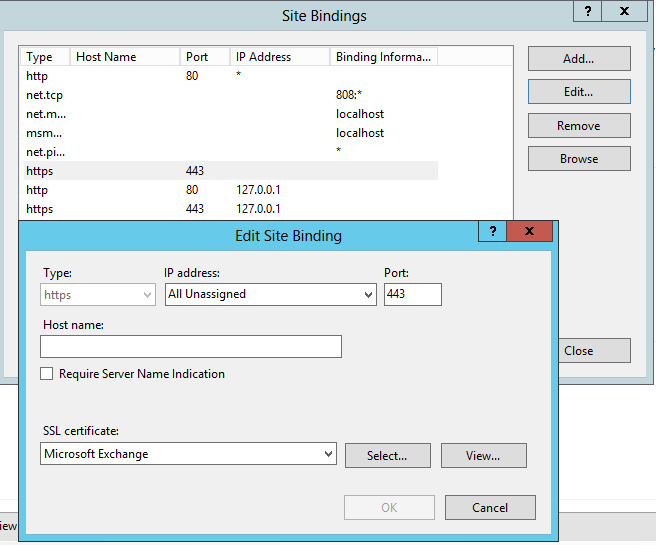Sort bindings by Type column header
Screen dimensions: 656x545
pos(45,57)
